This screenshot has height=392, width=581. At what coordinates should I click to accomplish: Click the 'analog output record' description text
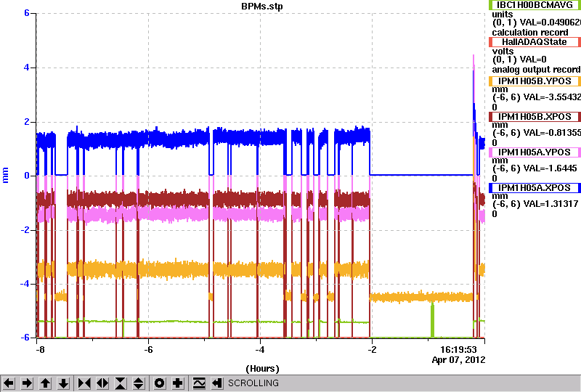pyautogui.click(x=536, y=70)
